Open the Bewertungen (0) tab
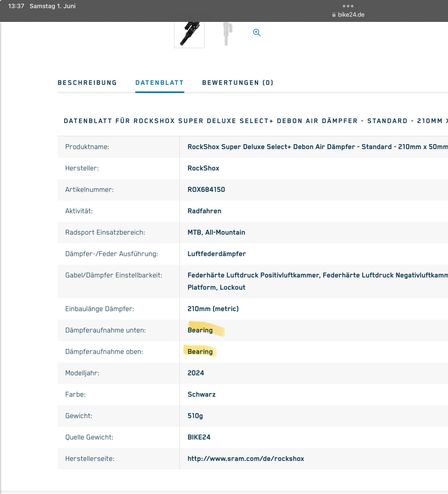Screen dimensions: 448x494 pos(238,83)
